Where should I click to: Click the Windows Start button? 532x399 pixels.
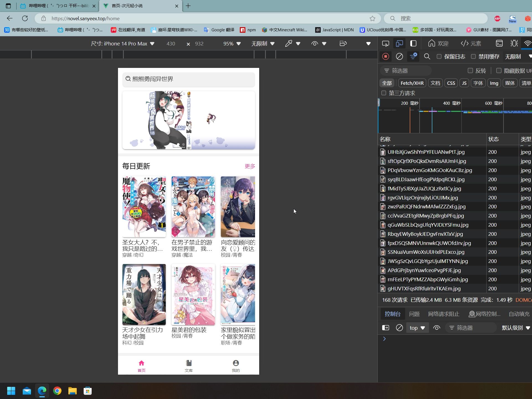coord(11,391)
